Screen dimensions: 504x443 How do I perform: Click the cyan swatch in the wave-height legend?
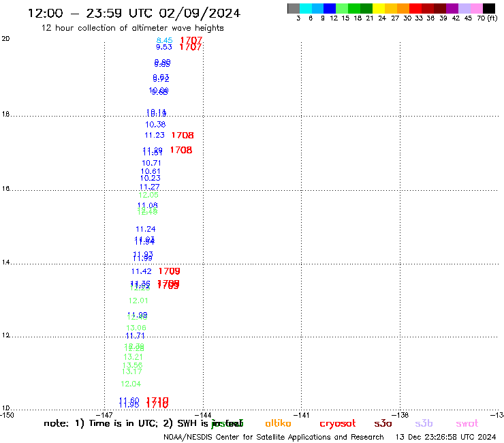[306, 8]
